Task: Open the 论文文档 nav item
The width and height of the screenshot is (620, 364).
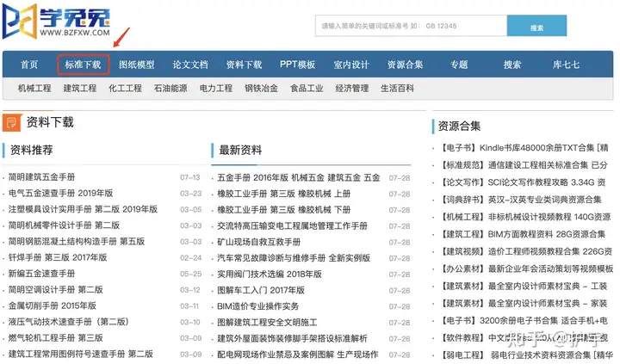Action: [190, 65]
